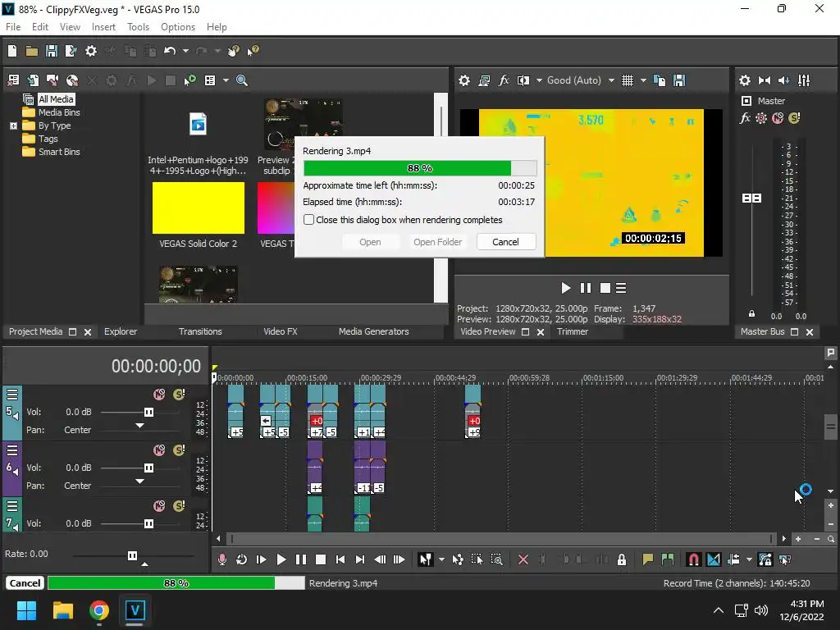Open track 6 hamburger menu
Screen dimensions: 840x630
[x=12, y=450]
